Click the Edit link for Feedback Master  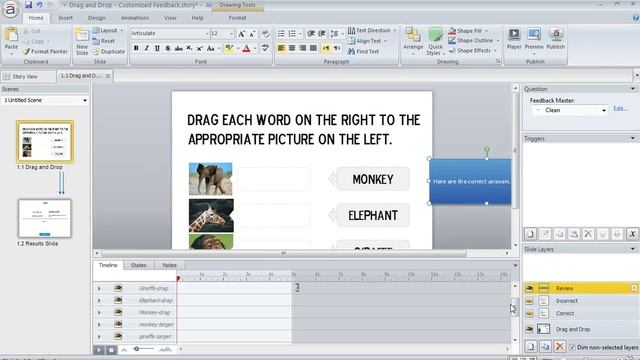[620, 109]
